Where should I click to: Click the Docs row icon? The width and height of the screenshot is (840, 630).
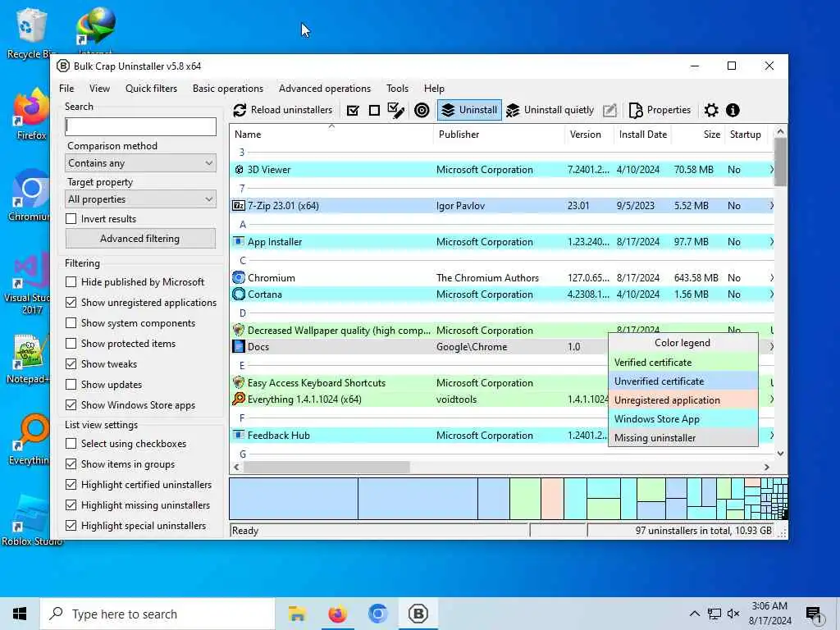pyautogui.click(x=239, y=347)
